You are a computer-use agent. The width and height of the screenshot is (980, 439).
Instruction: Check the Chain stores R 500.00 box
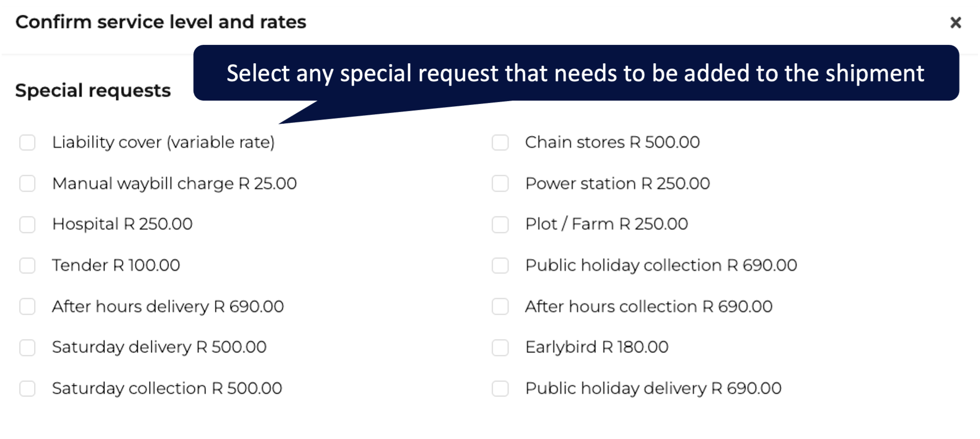click(x=500, y=142)
